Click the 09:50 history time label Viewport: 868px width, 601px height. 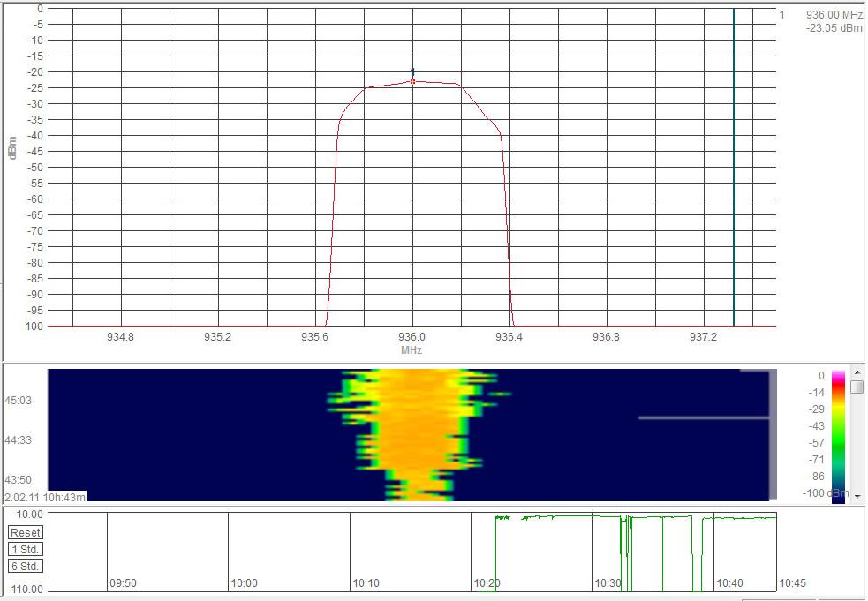tap(123, 582)
